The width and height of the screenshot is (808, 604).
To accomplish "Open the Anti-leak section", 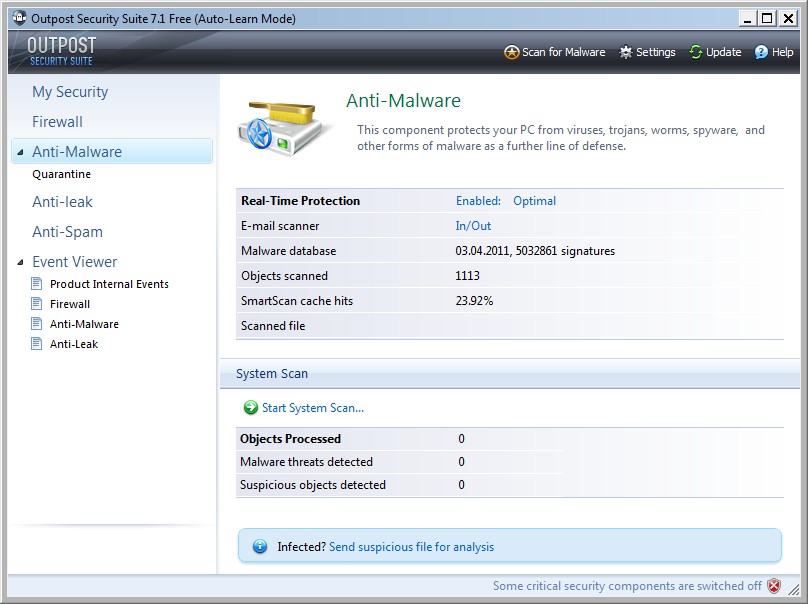I will tap(62, 202).
